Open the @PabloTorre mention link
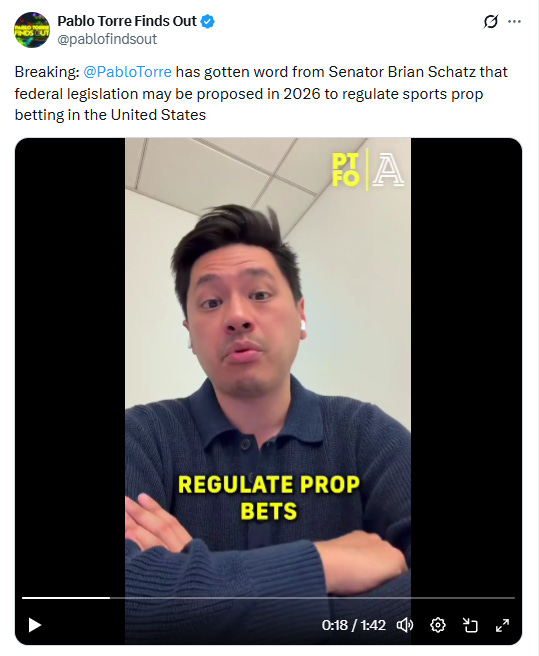This screenshot has width=539, height=656. click(128, 72)
